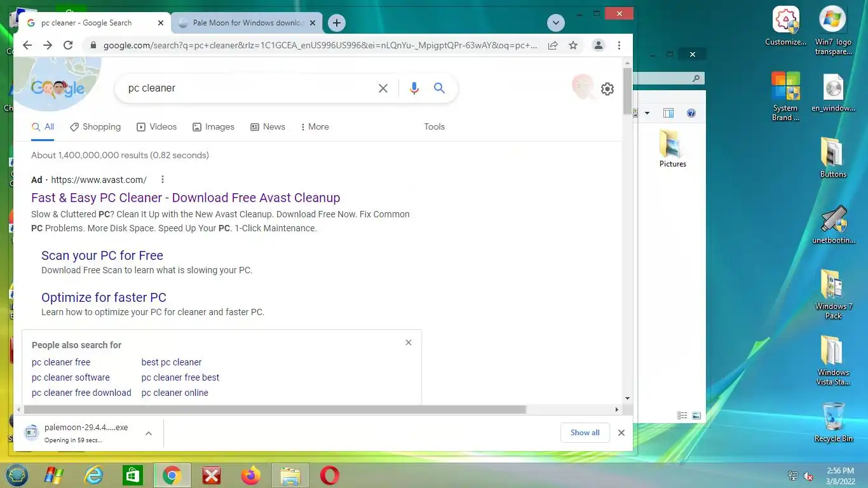Start voice search with microphone icon
Image resolution: width=868 pixels, height=488 pixels.
[414, 88]
